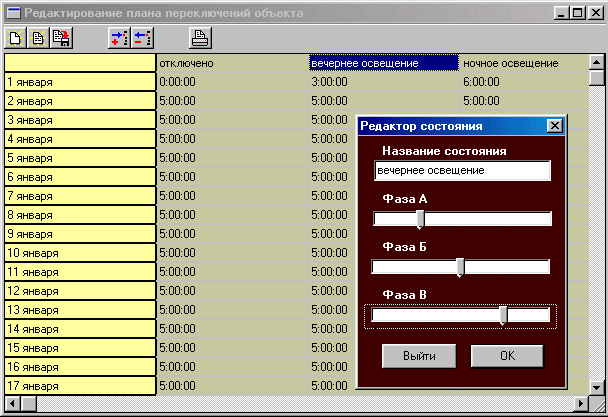This screenshot has width=608, height=417.
Task: Select the вечернее освещение column header
Action: [384, 63]
